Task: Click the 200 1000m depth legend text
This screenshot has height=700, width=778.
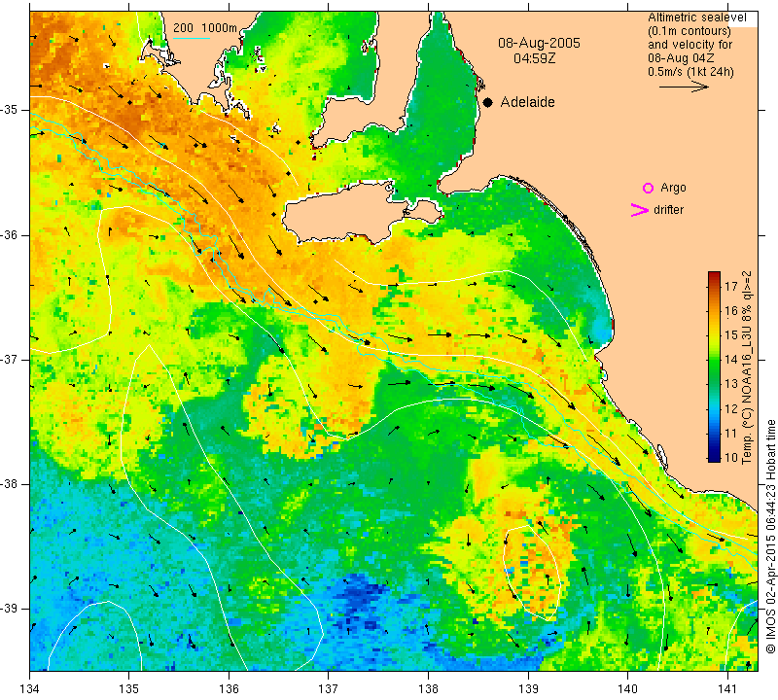Action: coord(205,28)
